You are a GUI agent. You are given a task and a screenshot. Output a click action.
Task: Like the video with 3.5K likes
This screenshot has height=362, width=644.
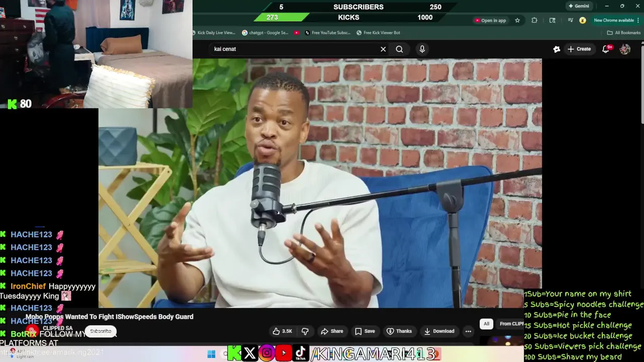pos(282,331)
